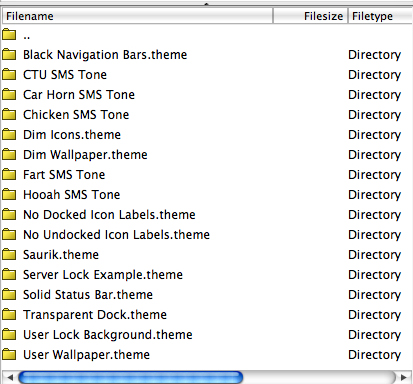Sort the list by Filesize column
413x384 pixels.
310,16
